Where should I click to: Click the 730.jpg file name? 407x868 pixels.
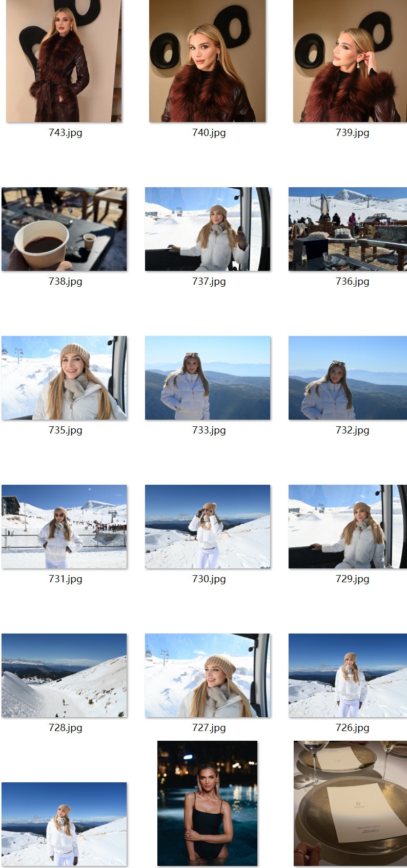point(209,579)
